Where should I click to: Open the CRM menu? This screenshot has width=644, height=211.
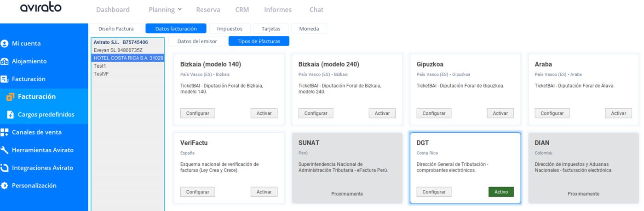tap(242, 9)
